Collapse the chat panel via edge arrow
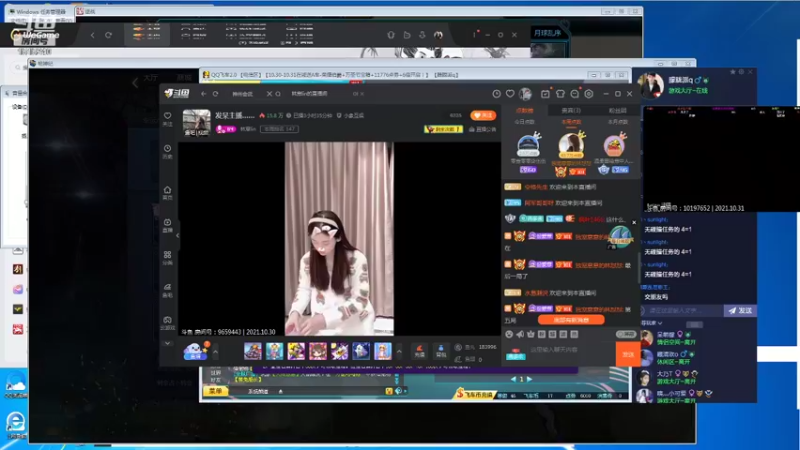This screenshot has height=450, width=800. pyautogui.click(x=178, y=236)
